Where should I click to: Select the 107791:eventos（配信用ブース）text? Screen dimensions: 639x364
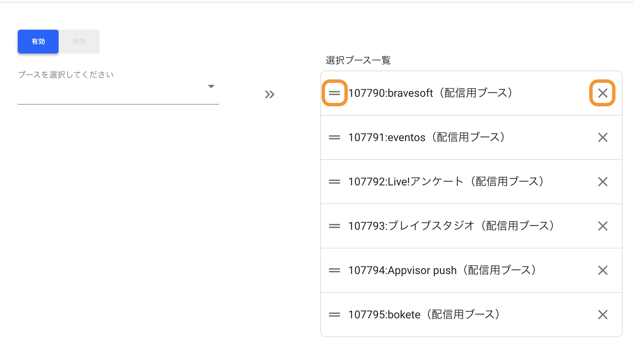(427, 137)
